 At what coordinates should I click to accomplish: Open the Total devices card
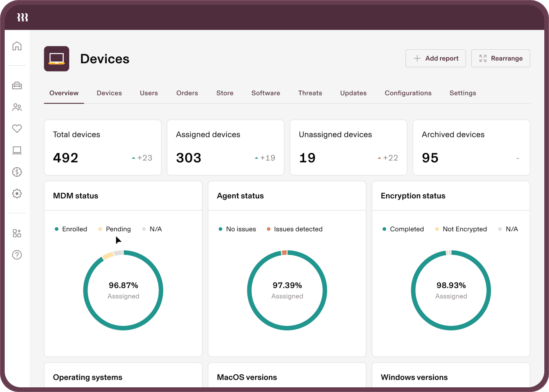pos(102,147)
